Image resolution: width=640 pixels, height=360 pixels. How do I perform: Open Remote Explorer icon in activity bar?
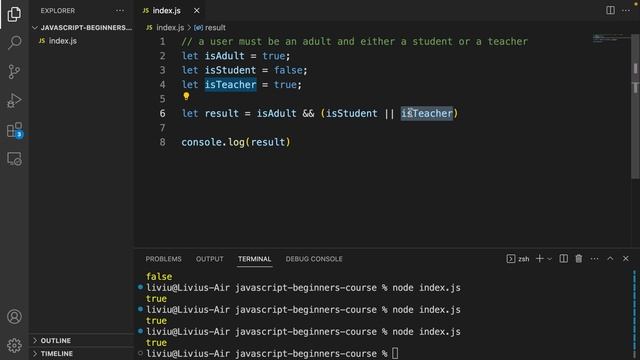point(14,159)
